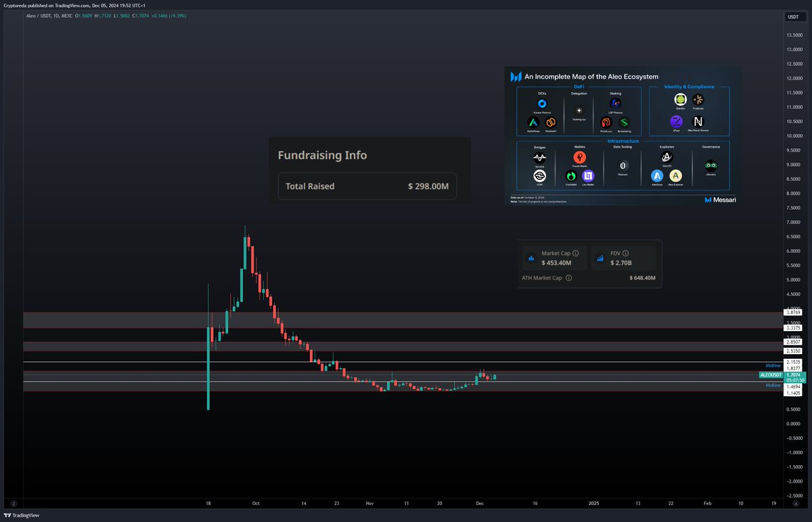The height and width of the screenshot is (522, 812).
Task: Select the Aleo Name Service icon
Action: point(698,122)
